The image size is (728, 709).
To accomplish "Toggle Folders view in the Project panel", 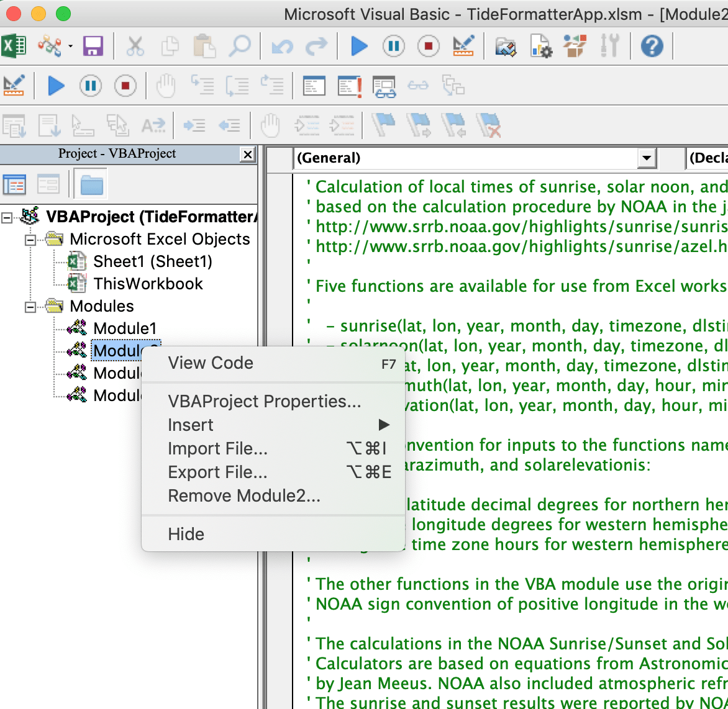I will (x=91, y=184).
